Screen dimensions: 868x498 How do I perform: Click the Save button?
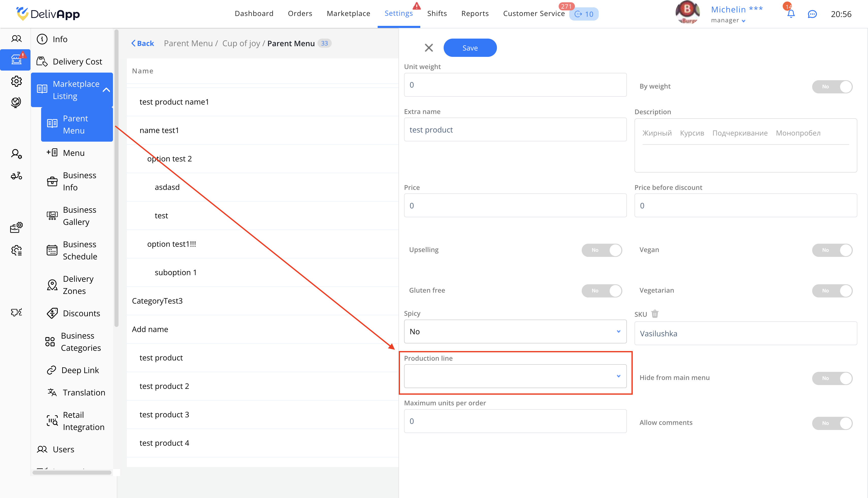[x=470, y=48]
